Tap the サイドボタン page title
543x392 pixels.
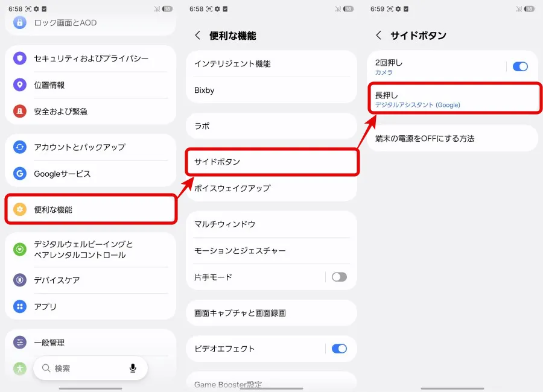tap(418, 36)
